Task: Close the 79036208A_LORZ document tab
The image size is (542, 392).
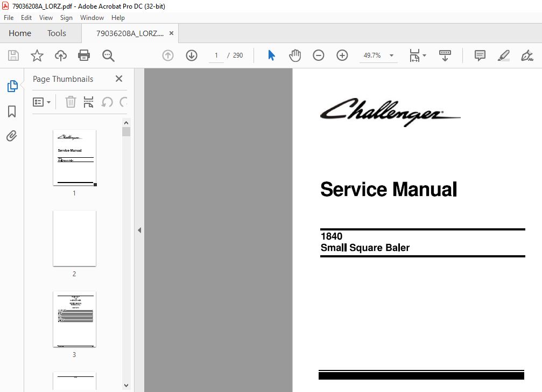Action: click(x=172, y=33)
